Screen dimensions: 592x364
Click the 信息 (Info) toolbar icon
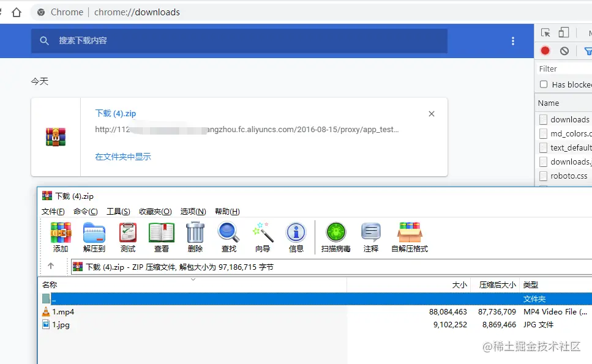tap(296, 237)
